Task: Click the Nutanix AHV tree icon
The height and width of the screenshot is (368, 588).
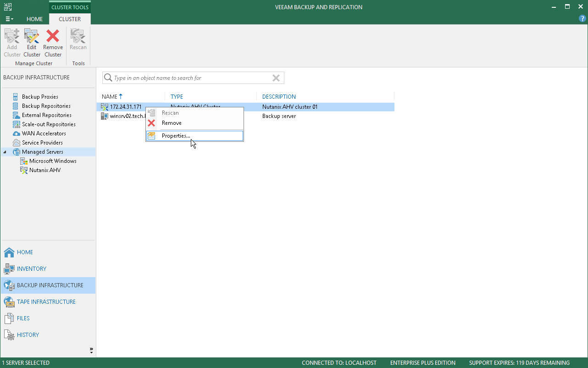Action: [24, 170]
